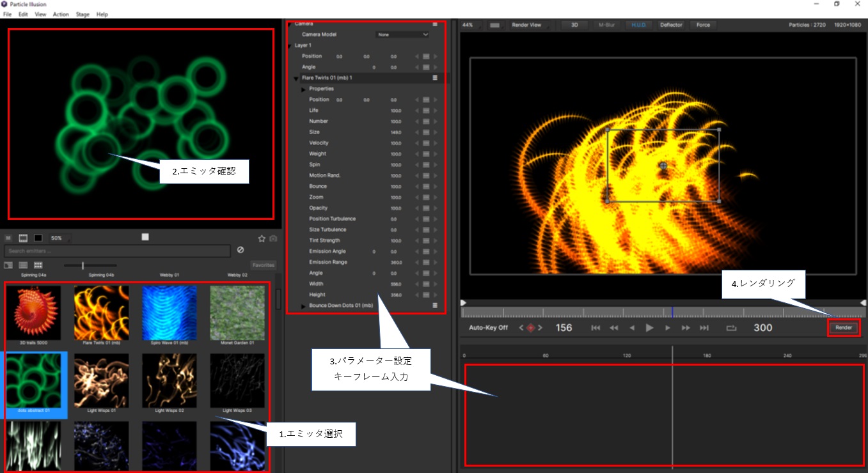Click the loop playback icon
This screenshot has width=868, height=473.
coord(731,328)
